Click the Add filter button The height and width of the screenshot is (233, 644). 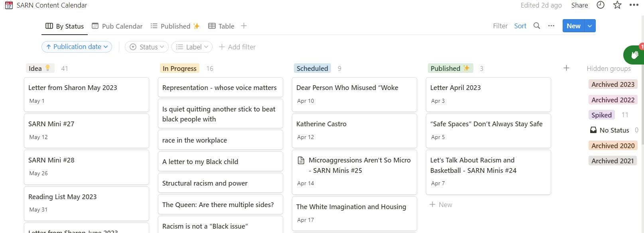[237, 47]
